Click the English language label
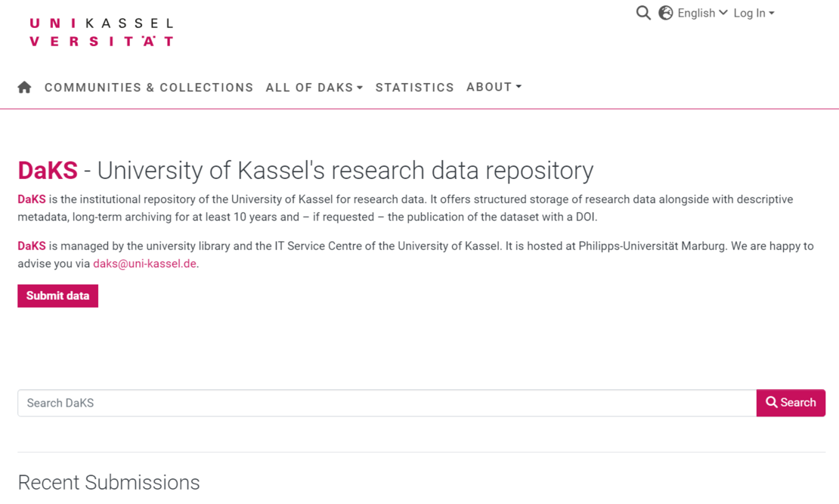839x504 pixels. coord(696,13)
